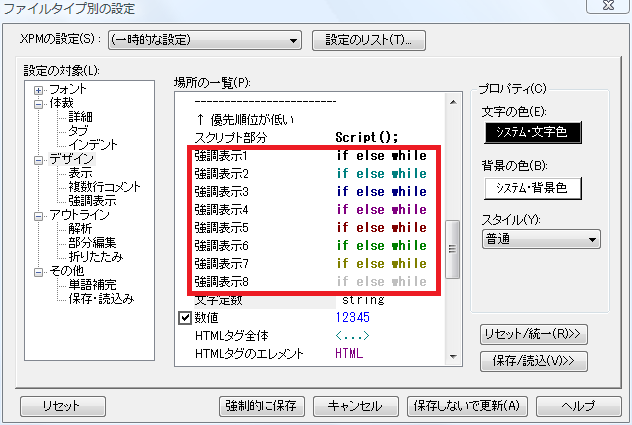The height and width of the screenshot is (425, 632).
Task: Select スクリプト部分 list row
Action: click(x=310, y=138)
